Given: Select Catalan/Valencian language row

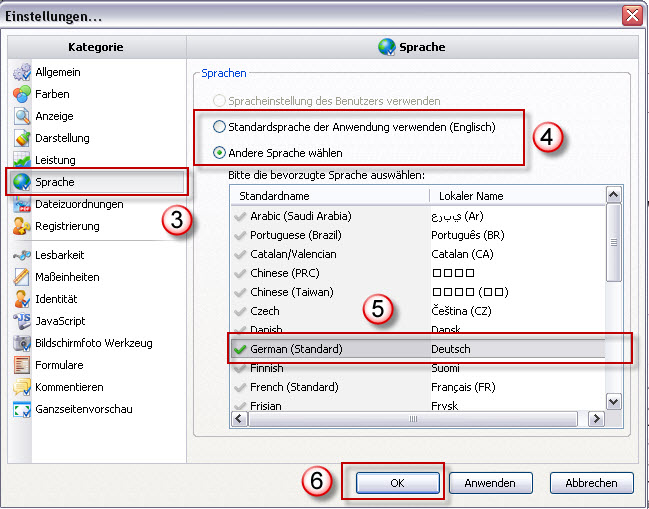Looking at the screenshot, I should point(418,254).
